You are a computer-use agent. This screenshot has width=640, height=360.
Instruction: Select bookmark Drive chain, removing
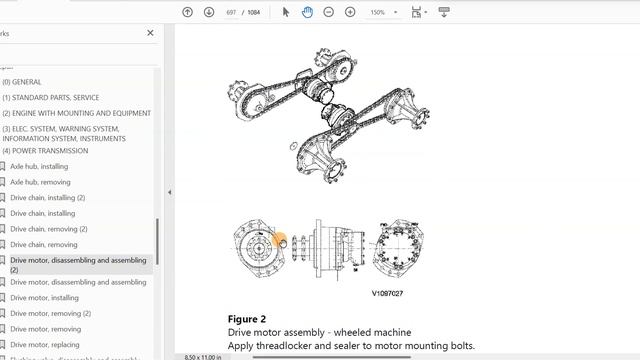pos(44,244)
